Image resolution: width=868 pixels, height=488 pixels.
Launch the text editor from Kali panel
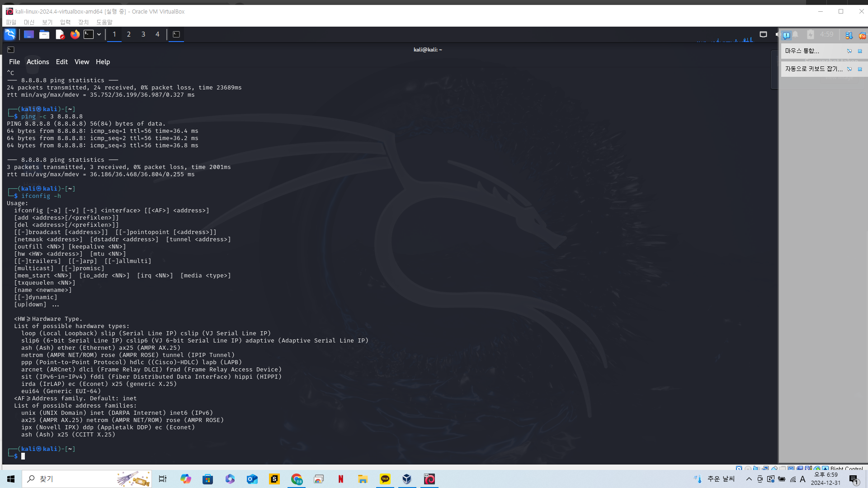pos(60,34)
